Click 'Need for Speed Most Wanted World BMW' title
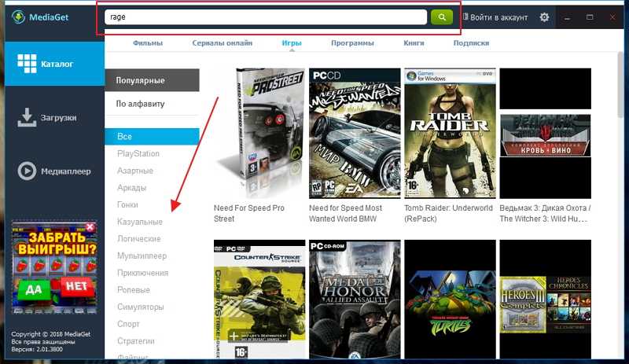629x364 pixels. coord(345,213)
